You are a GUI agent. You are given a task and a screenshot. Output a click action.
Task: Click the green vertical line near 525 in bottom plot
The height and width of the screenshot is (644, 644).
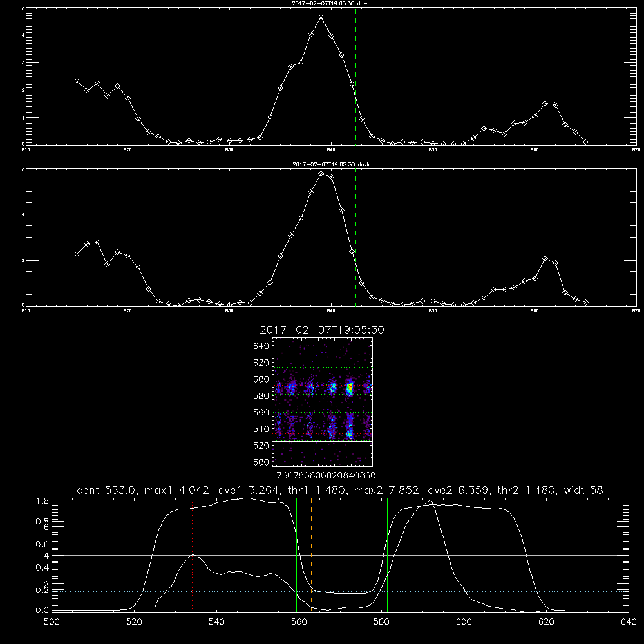click(156, 555)
